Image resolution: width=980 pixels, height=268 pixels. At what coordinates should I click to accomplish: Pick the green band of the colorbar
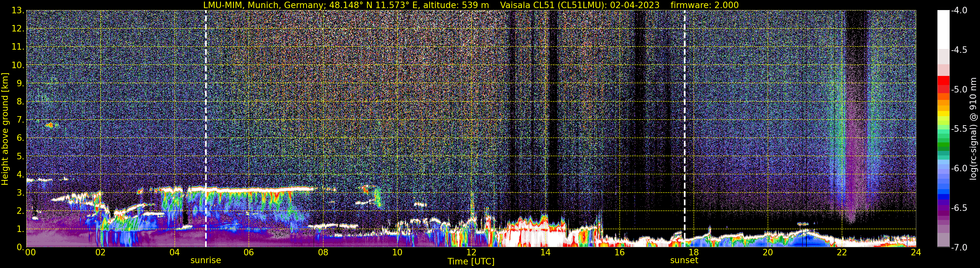click(x=943, y=145)
